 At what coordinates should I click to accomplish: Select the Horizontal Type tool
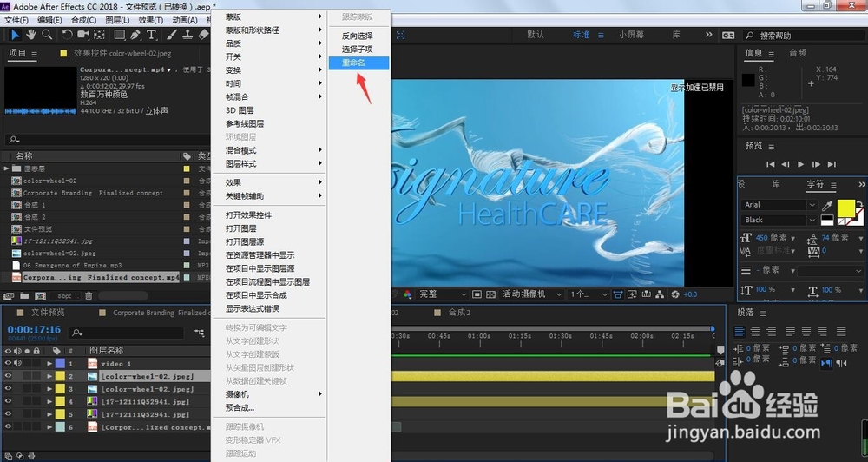coord(151,35)
